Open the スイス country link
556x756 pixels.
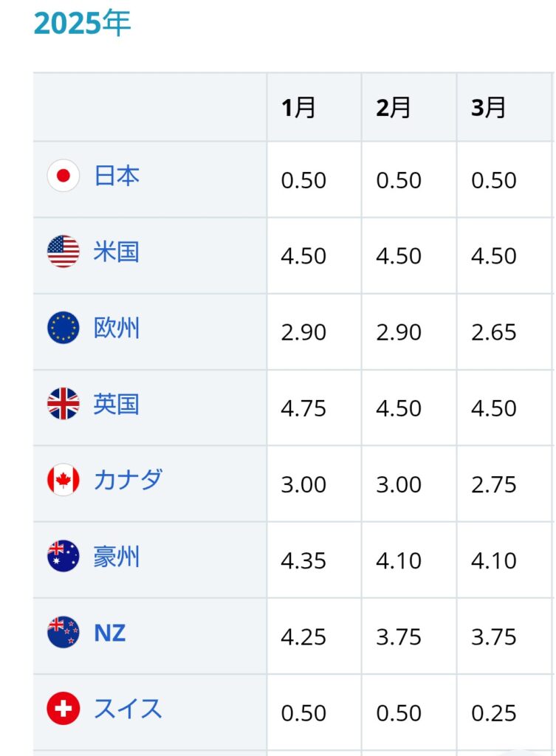point(128,708)
